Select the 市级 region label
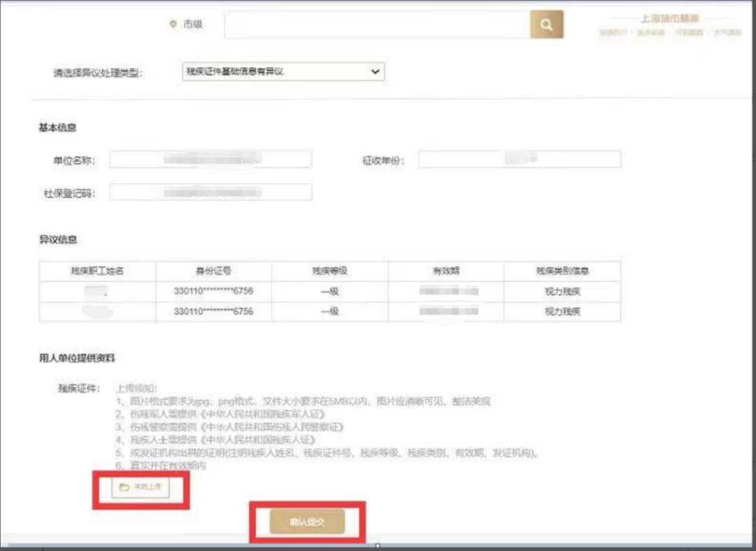The height and width of the screenshot is (551, 756). 193,24
